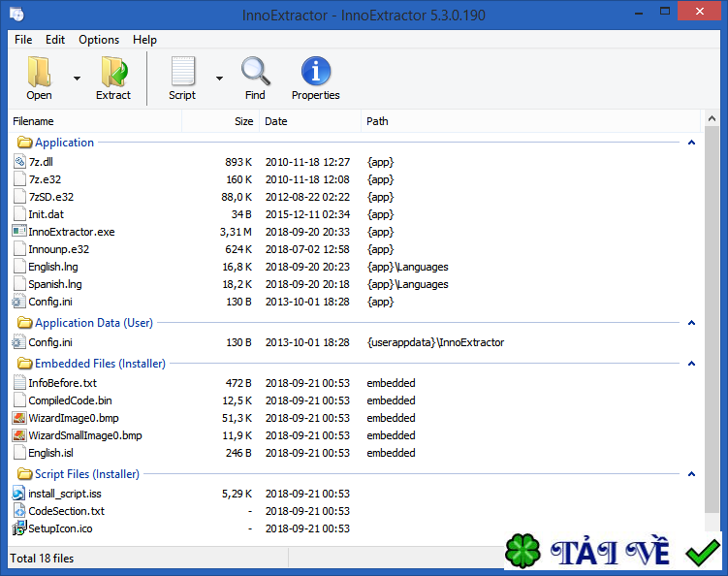The height and width of the screenshot is (576, 728).
Task: Collapse the Application group
Action: pyautogui.click(x=691, y=143)
